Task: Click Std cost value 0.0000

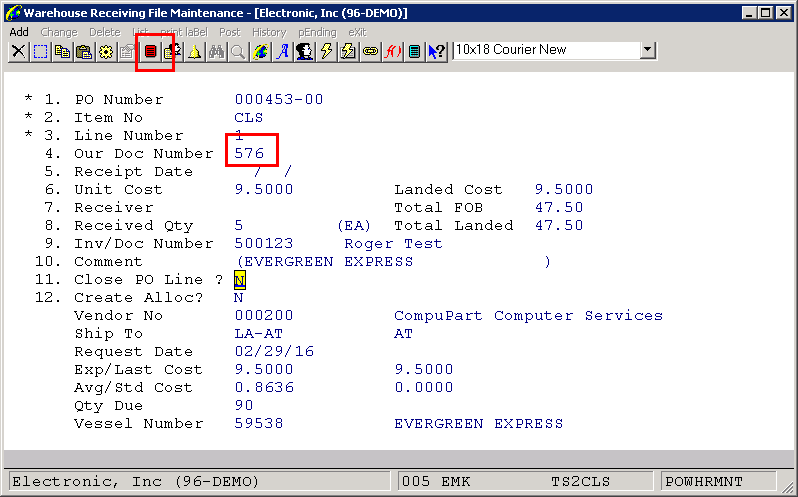Action: [x=423, y=388]
